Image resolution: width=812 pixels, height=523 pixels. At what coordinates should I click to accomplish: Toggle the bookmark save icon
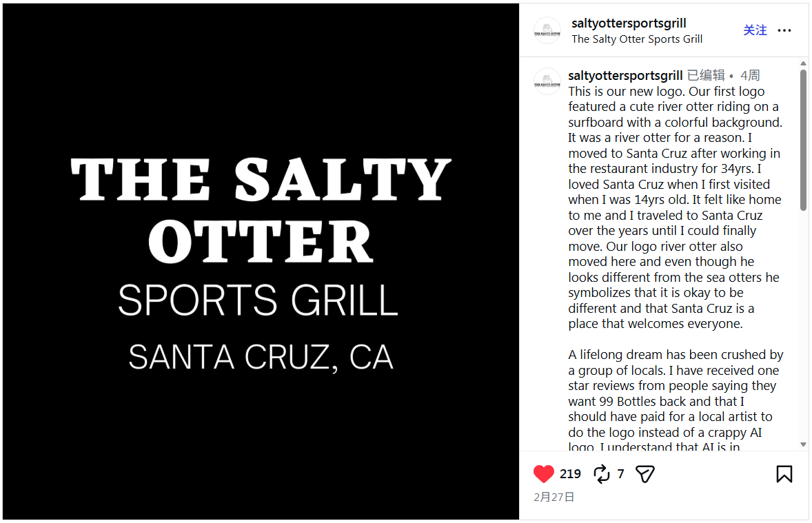tap(784, 474)
